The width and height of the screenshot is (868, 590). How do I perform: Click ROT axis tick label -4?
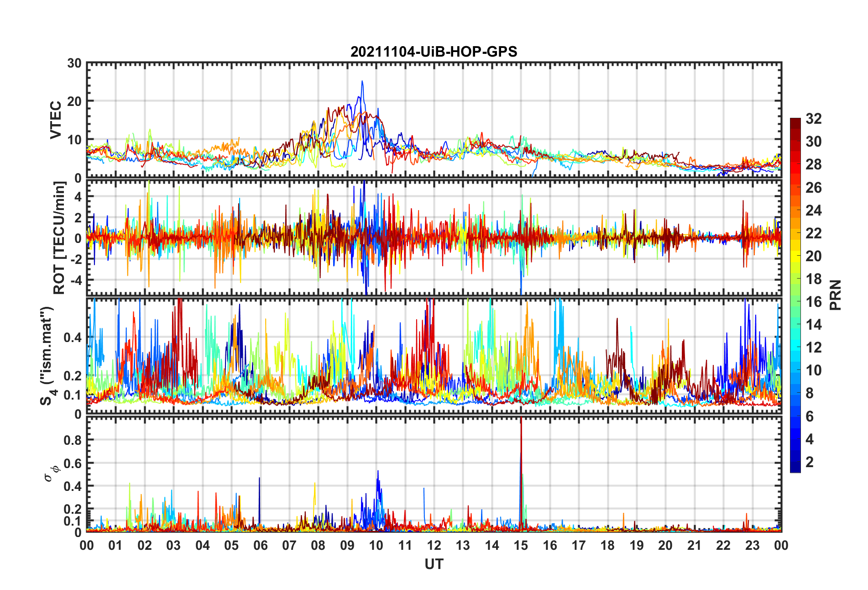point(76,279)
